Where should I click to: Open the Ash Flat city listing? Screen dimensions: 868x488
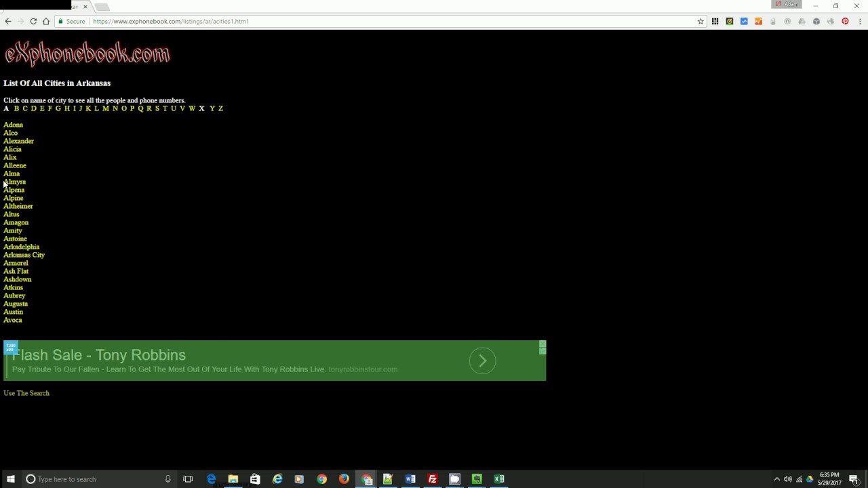click(16, 271)
